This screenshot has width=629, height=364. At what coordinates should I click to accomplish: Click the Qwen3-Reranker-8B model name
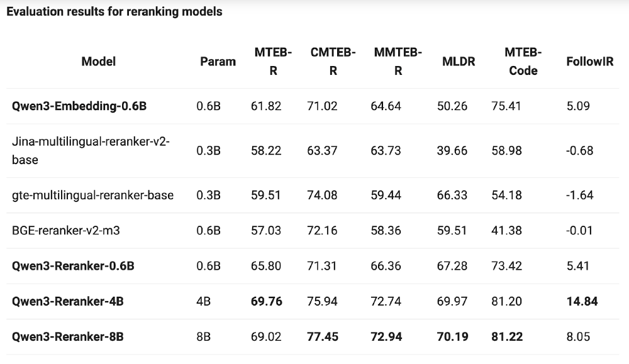[67, 337]
